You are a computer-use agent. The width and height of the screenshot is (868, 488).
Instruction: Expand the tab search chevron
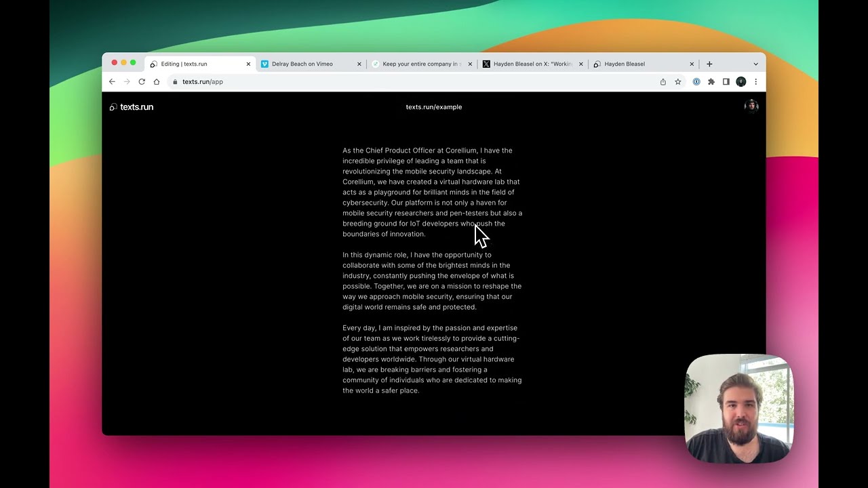tap(755, 64)
